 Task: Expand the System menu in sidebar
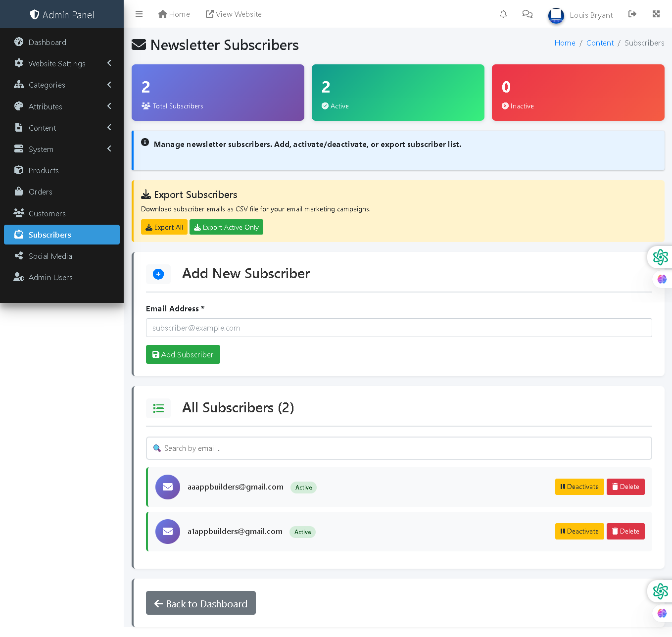[x=109, y=148]
